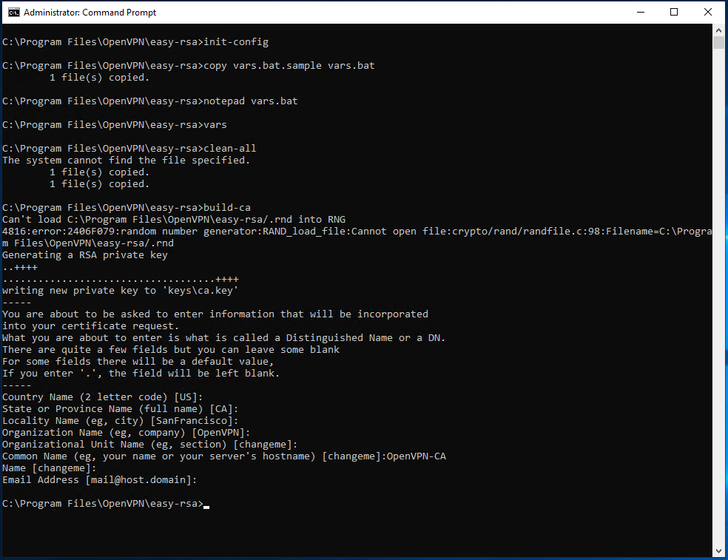Click the 'Country Name' [US] prompt line
The width and height of the screenshot is (728, 560).
click(103, 397)
